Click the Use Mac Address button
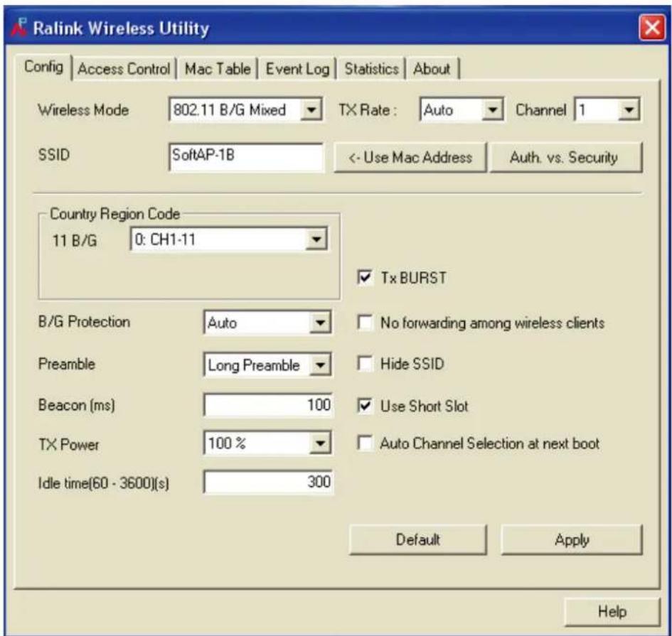Screen dimensions: 672x636 (410, 157)
